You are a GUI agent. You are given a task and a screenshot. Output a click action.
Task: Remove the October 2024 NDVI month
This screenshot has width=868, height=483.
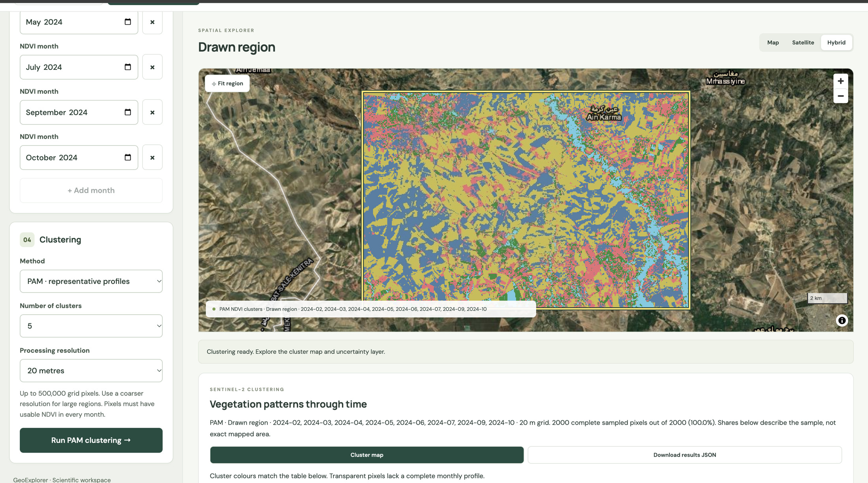152,157
